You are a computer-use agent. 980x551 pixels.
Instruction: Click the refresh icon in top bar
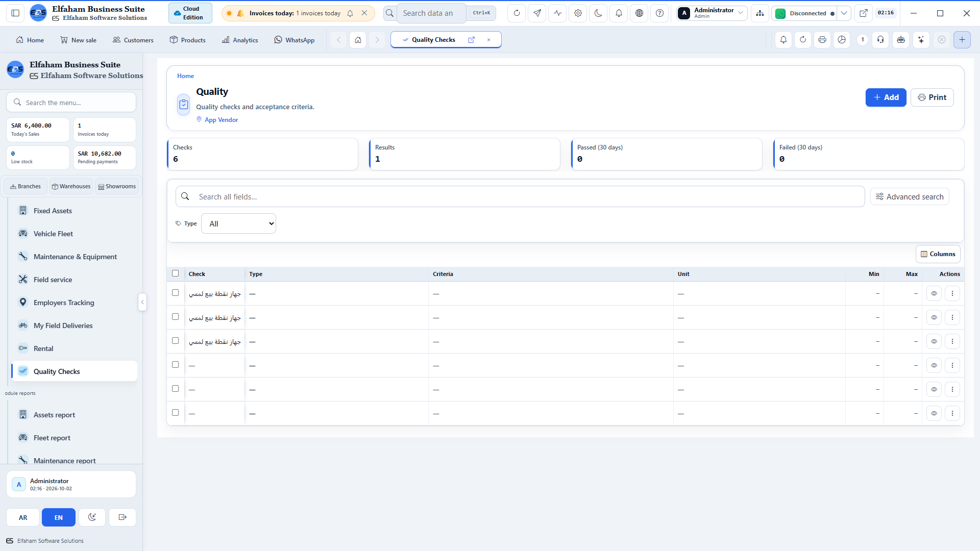tap(517, 13)
